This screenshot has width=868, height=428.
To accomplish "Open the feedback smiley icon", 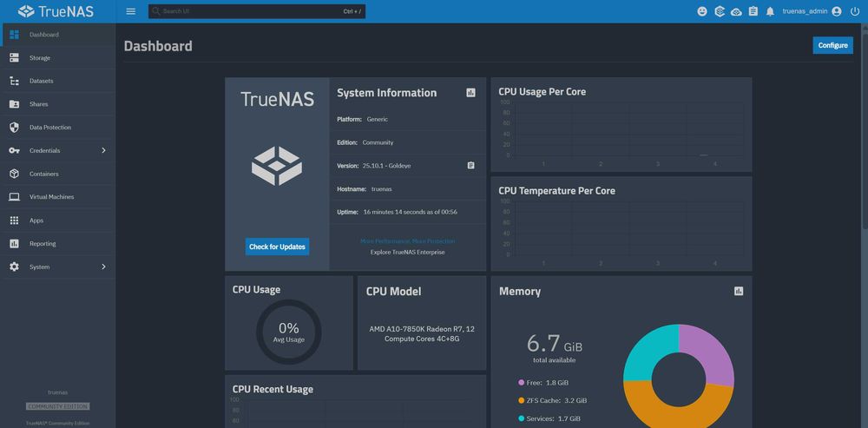I will (702, 11).
